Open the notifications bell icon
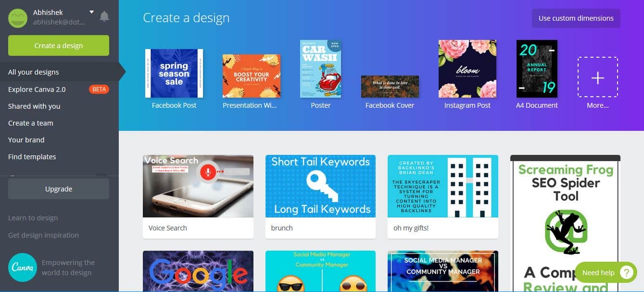This screenshot has height=292, width=644. pyautogui.click(x=104, y=16)
